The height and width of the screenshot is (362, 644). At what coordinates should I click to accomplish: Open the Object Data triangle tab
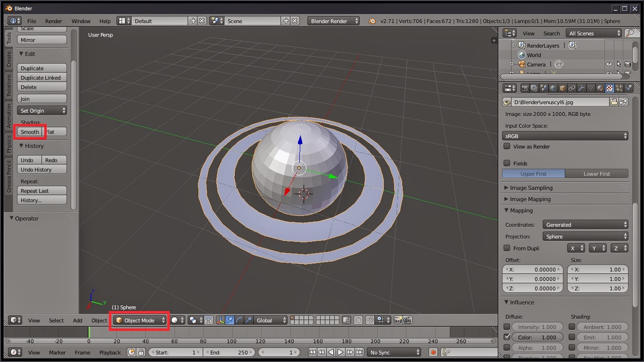click(591, 88)
